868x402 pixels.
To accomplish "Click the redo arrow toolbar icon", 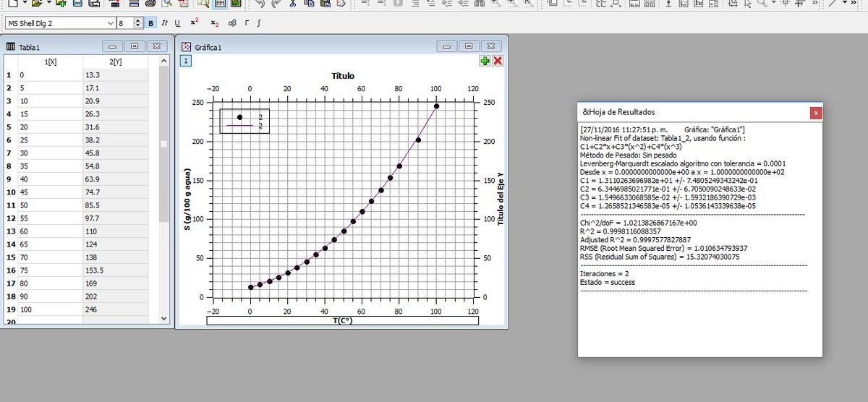I will click(276, 4).
